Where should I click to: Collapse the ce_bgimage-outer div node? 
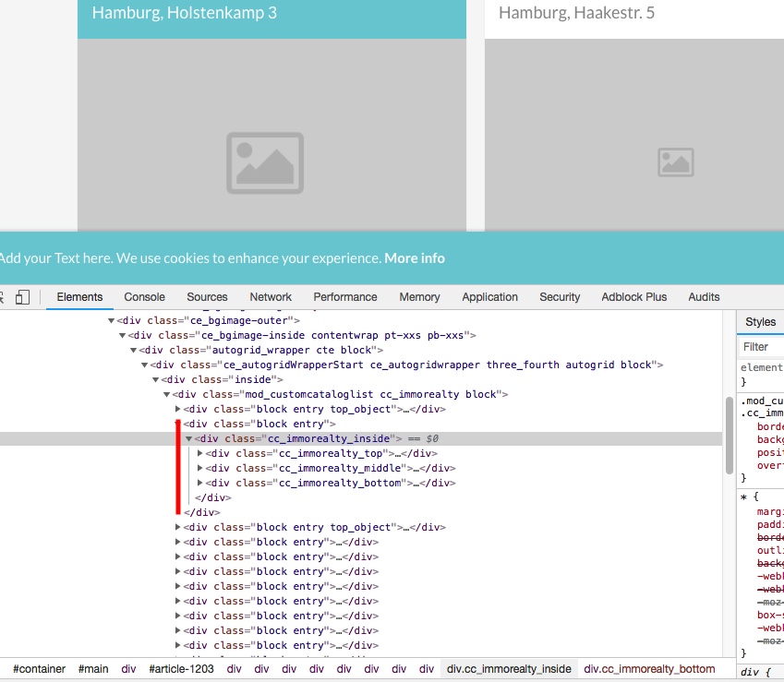tap(112, 320)
